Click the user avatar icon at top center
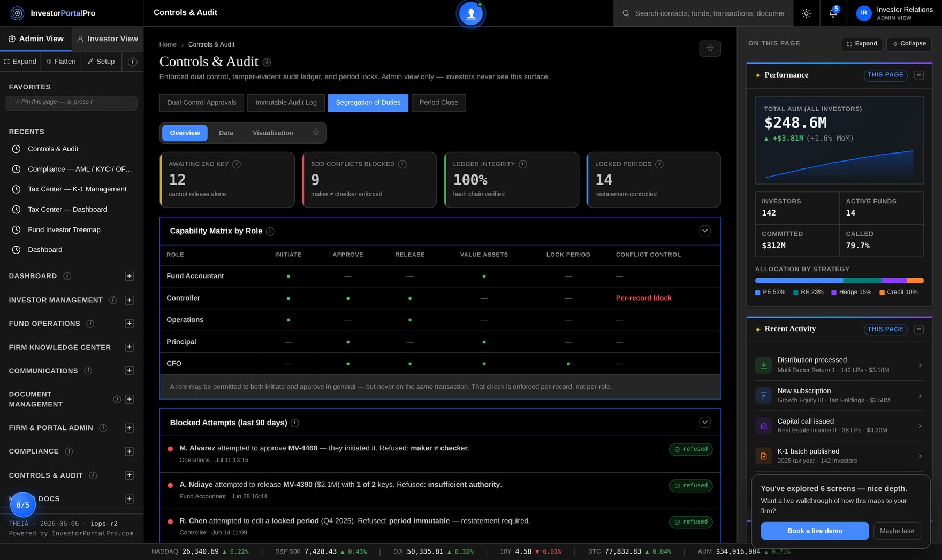942x560 pixels. 471,13
